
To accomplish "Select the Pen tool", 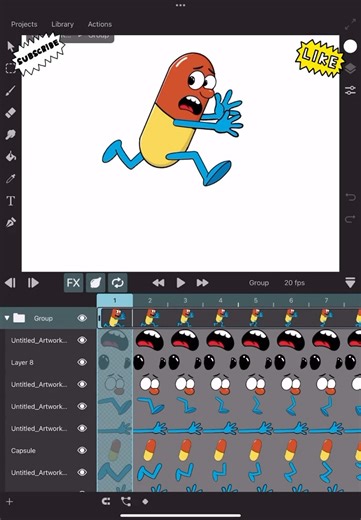I will coord(11,223).
